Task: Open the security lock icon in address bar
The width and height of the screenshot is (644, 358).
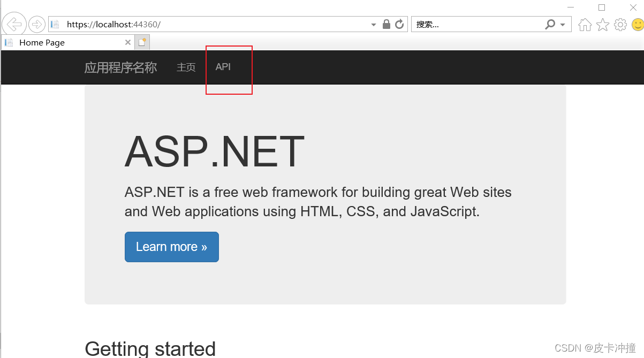Action: click(387, 24)
